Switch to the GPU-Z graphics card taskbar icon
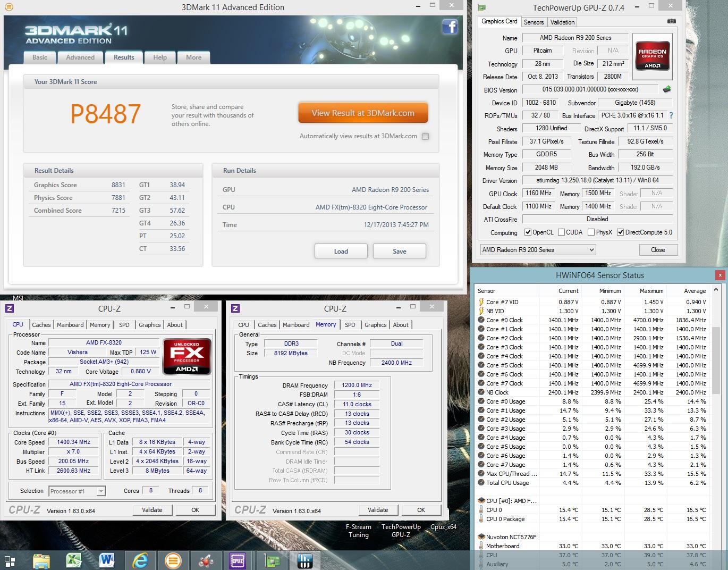This screenshot has height=570, width=728. (273, 560)
